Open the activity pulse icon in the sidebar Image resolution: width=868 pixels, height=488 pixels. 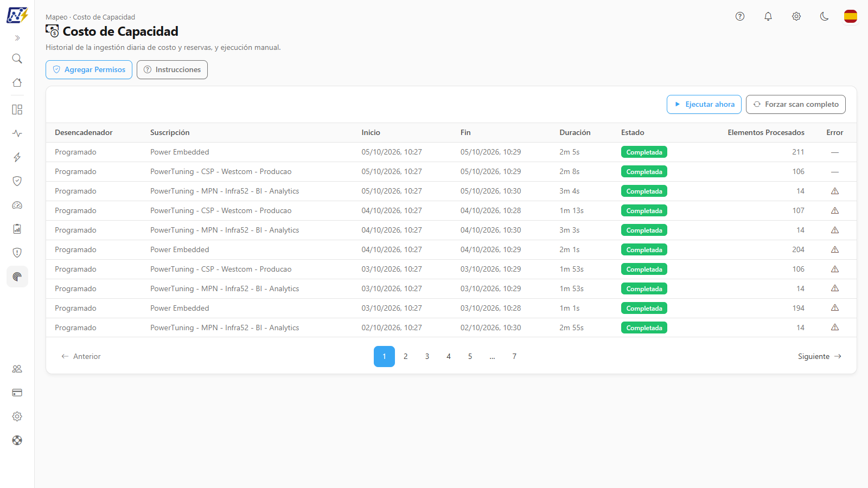tap(17, 133)
